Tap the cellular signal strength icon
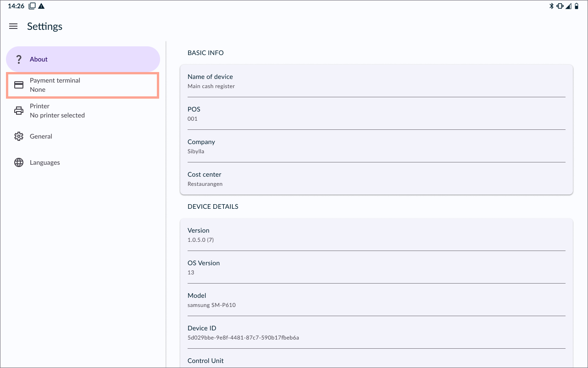This screenshot has height=368, width=588. pyautogui.click(x=569, y=6)
